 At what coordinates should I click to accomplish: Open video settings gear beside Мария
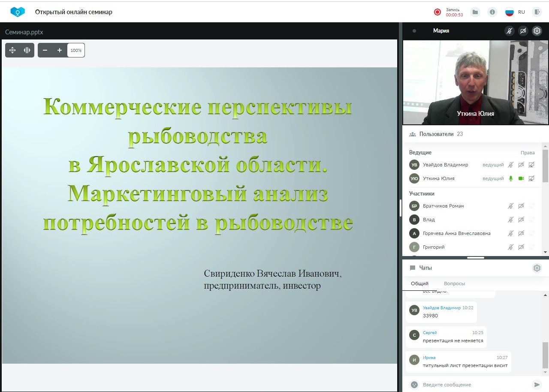pyautogui.click(x=537, y=31)
